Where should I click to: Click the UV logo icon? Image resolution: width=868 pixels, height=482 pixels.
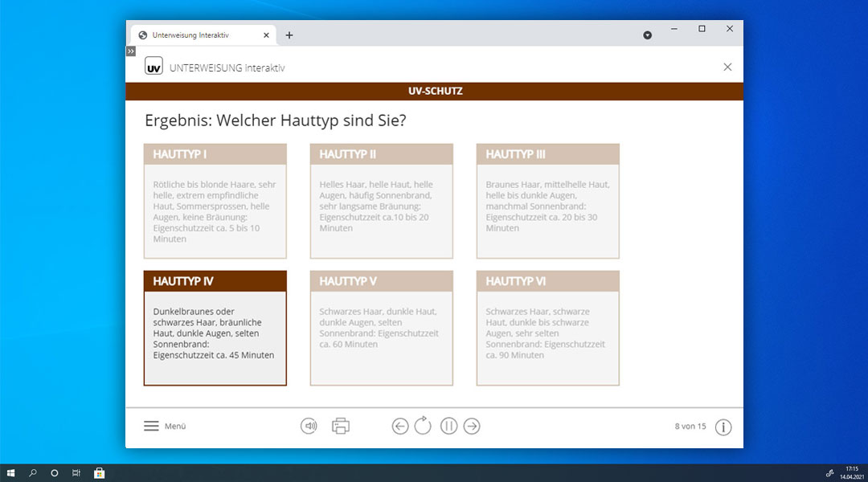pyautogui.click(x=154, y=66)
